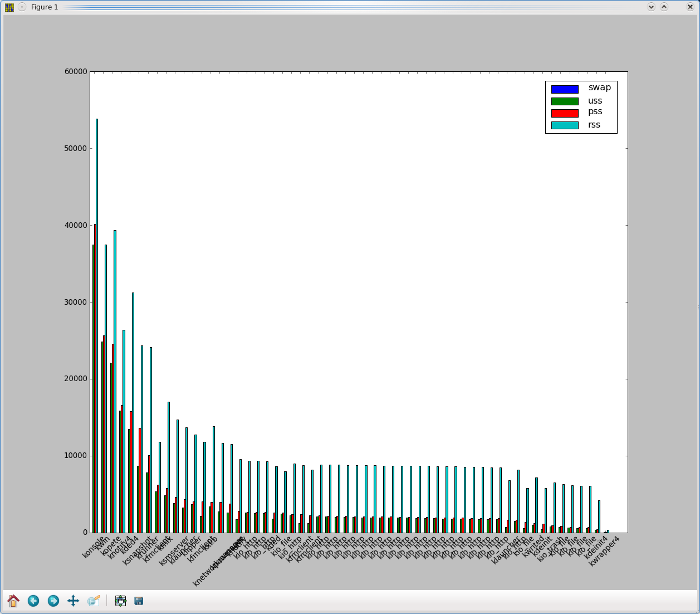700x614 pixels.
Task: Select the 'swap' legend label
Action: (x=599, y=87)
